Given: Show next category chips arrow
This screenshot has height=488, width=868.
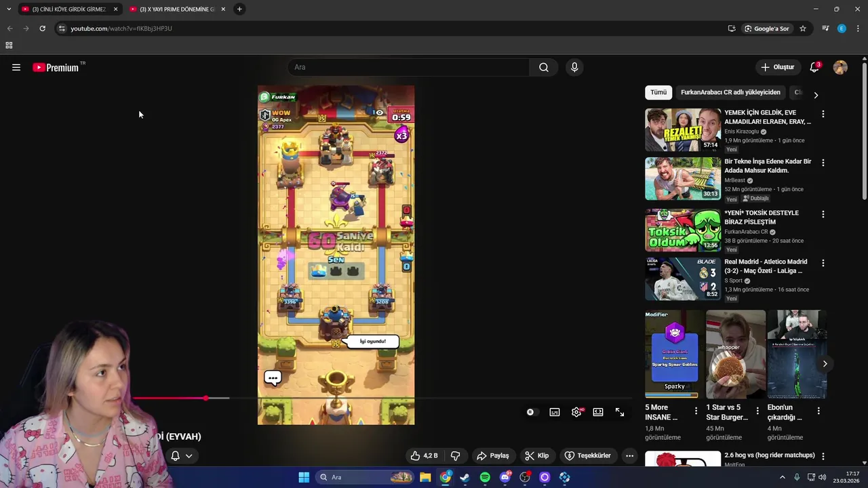Looking at the screenshot, I should click(816, 95).
